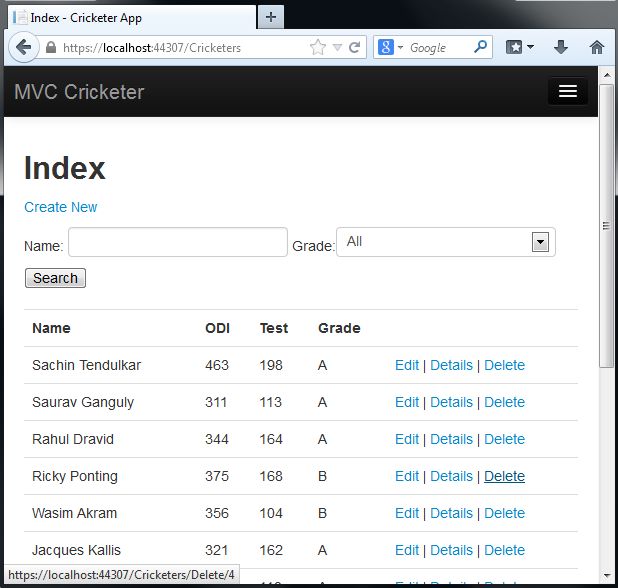This screenshot has width=618, height=588.
Task: Go back with the browser back arrow
Action: [24, 48]
